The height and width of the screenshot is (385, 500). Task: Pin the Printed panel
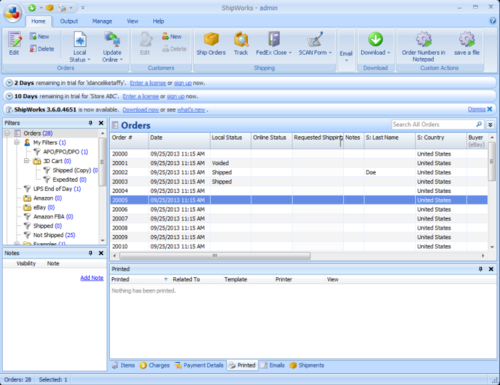tap(480, 269)
